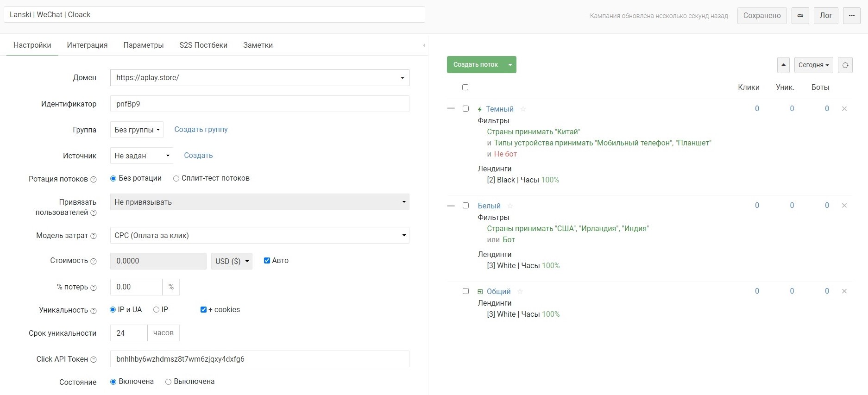The width and height of the screenshot is (868, 395).
Task: Open the more options ellipsis button
Action: click(852, 16)
